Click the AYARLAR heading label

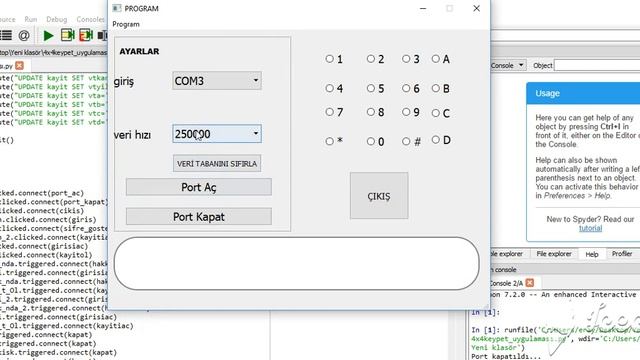139,51
